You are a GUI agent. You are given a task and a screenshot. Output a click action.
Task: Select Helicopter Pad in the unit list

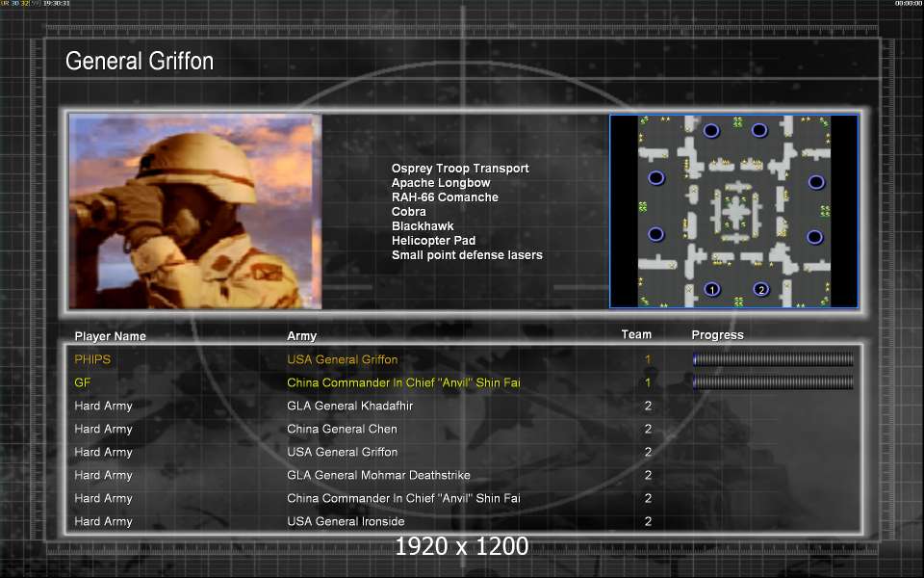433,241
